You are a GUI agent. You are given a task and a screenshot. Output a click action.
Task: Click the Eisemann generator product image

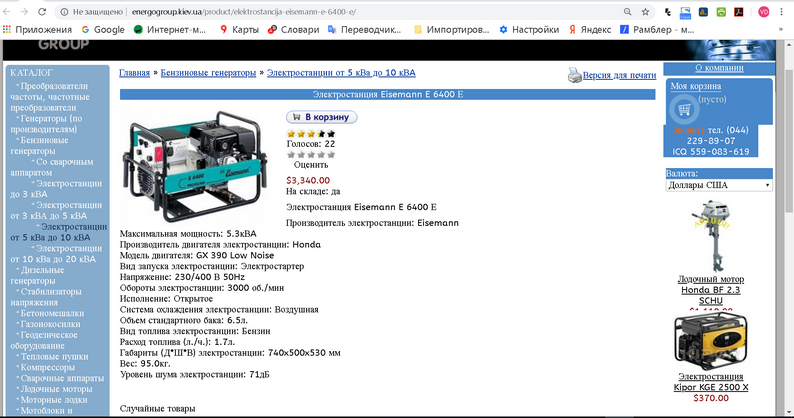click(194, 166)
